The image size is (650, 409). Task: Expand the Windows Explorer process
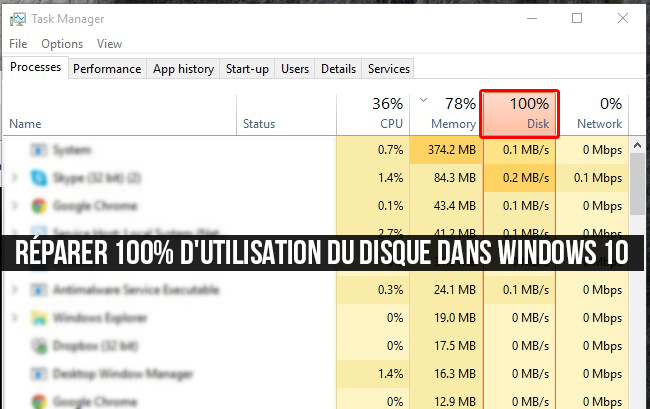(x=15, y=318)
